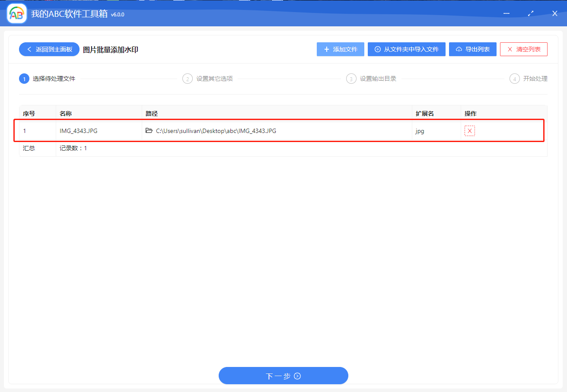567x392 pixels.
Task: Select step 1 选择待处理文件
Action: [x=48, y=79]
